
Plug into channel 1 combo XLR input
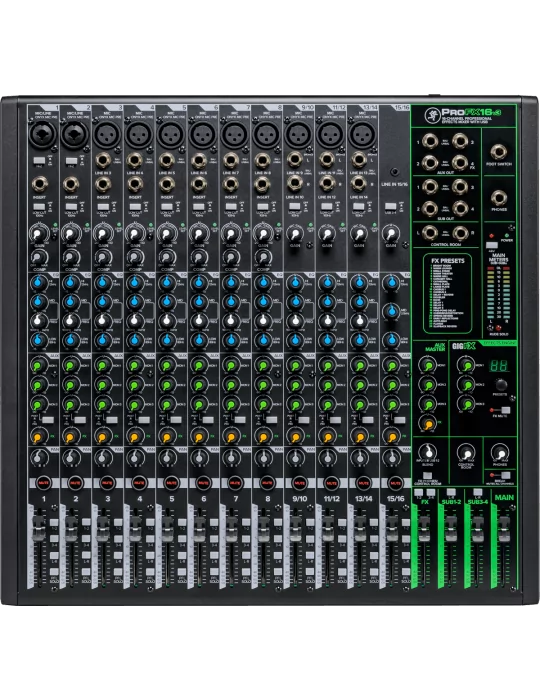click(x=42, y=134)
